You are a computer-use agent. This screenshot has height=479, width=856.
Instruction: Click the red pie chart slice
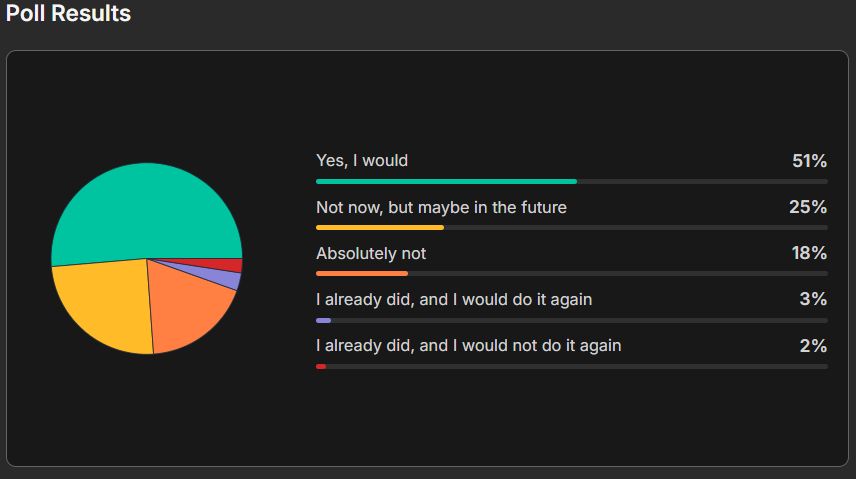click(234, 265)
